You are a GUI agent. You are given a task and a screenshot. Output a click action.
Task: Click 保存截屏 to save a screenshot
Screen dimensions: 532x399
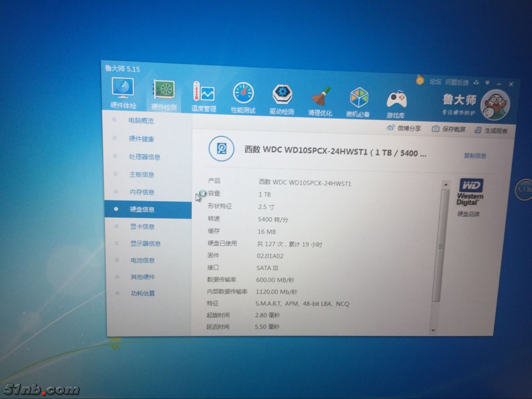coord(449,129)
